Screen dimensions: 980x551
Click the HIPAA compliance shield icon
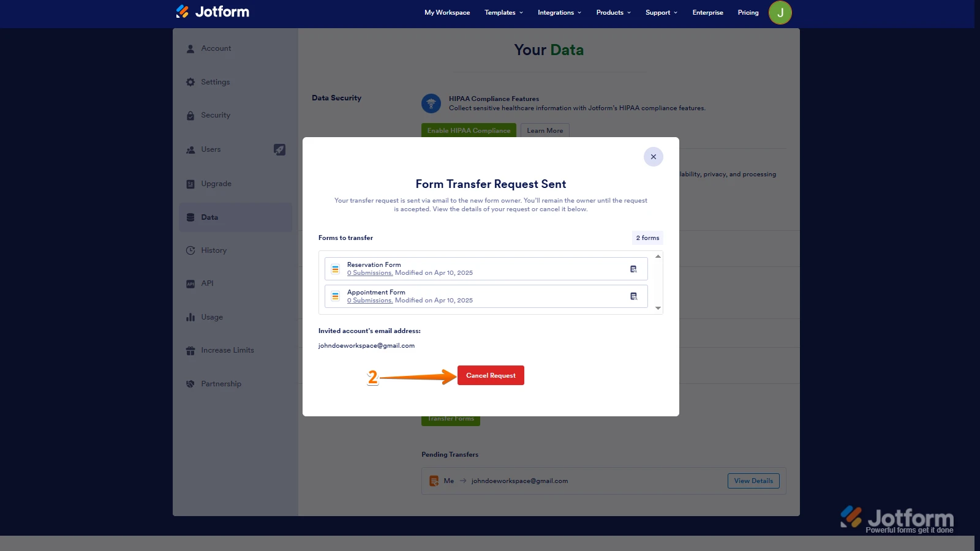coord(431,103)
